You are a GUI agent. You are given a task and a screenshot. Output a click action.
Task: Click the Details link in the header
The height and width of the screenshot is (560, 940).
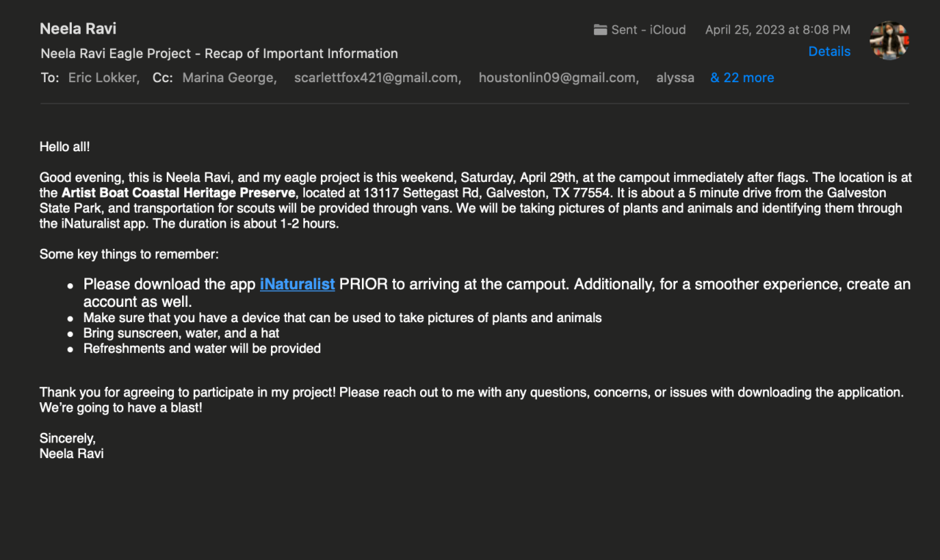(x=829, y=51)
